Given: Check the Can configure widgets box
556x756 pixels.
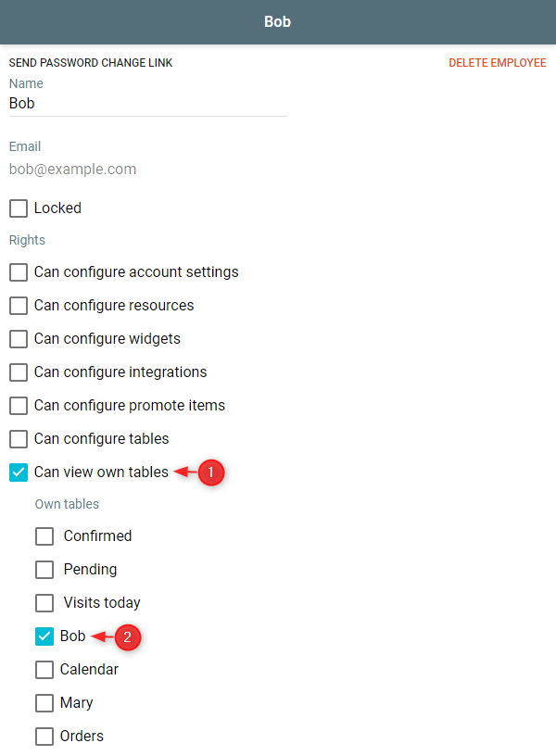Looking at the screenshot, I should pos(19,339).
